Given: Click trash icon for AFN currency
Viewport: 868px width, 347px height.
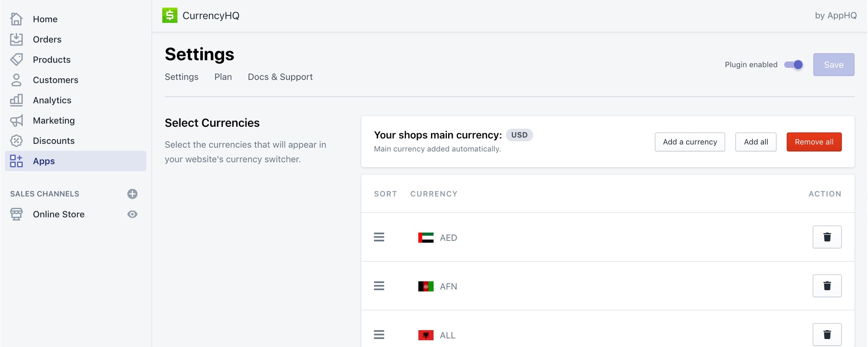Looking at the screenshot, I should (x=827, y=286).
